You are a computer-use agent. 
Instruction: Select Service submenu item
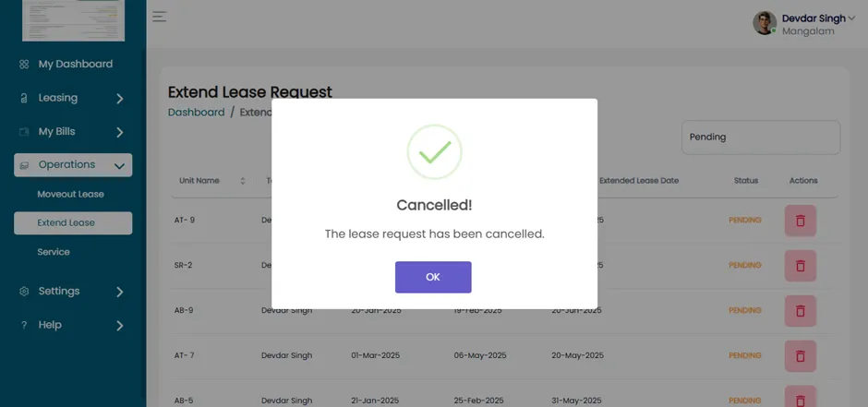(x=54, y=252)
